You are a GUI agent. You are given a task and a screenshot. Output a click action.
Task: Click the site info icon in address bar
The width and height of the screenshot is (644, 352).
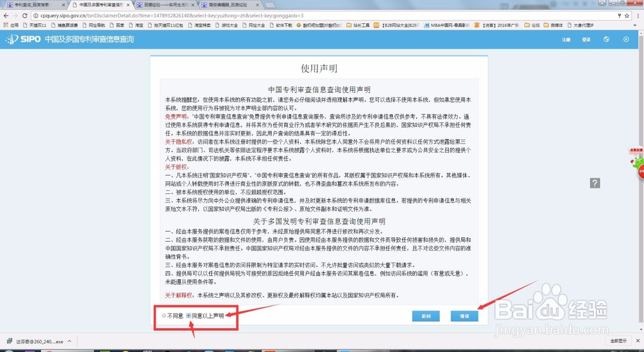(x=35, y=15)
